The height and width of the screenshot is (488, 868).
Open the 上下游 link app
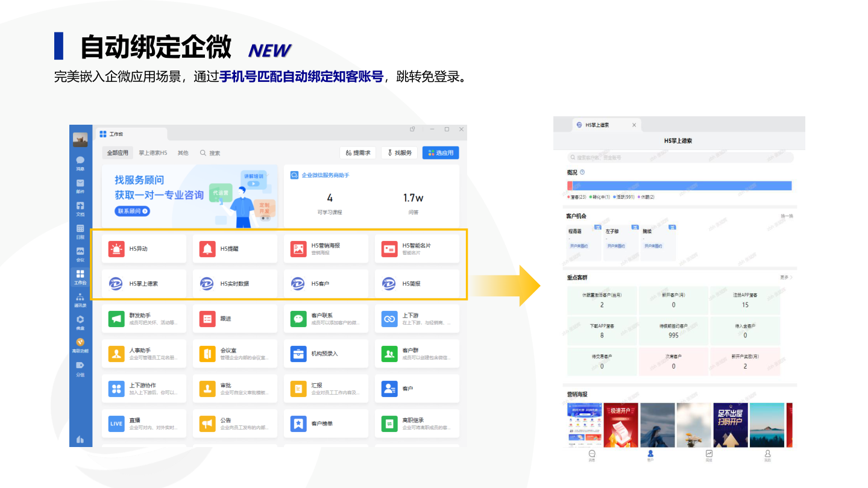point(417,319)
